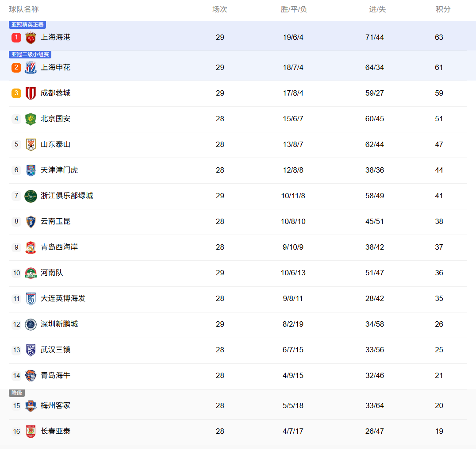Click the Shanghai Shenhua (上海申花) team crest
Viewport: 476px width, 451px height.
pyautogui.click(x=31, y=68)
